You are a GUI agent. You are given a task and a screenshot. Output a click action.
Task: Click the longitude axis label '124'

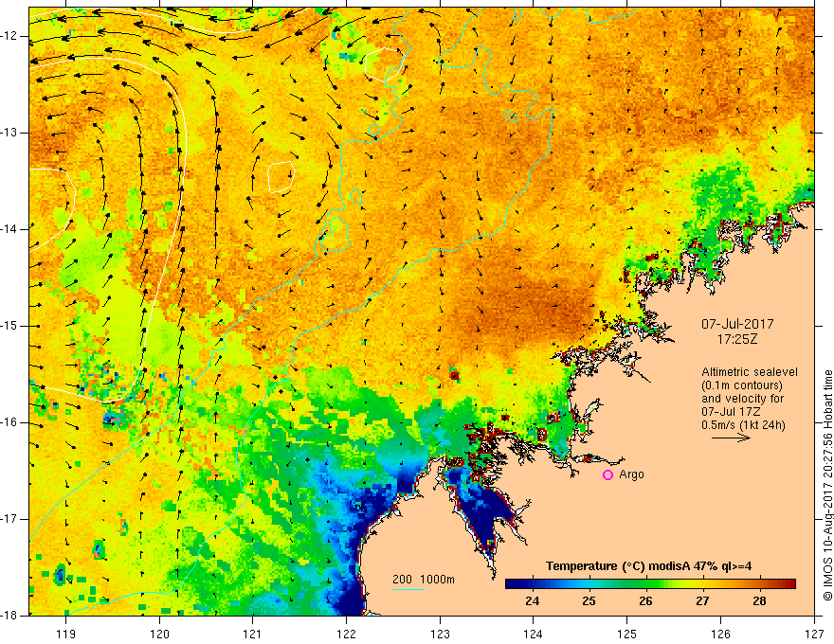click(x=534, y=634)
